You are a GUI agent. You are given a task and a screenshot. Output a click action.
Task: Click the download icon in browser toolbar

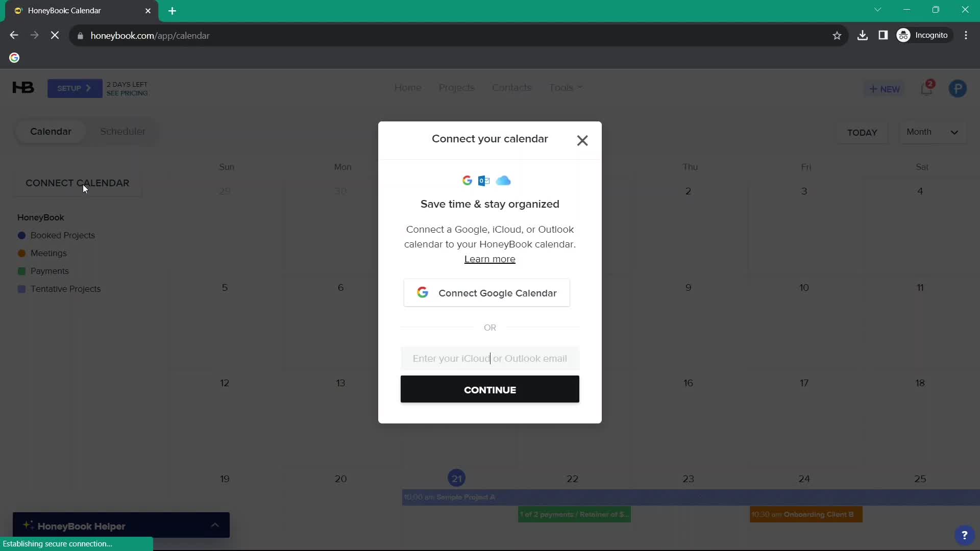863,35
